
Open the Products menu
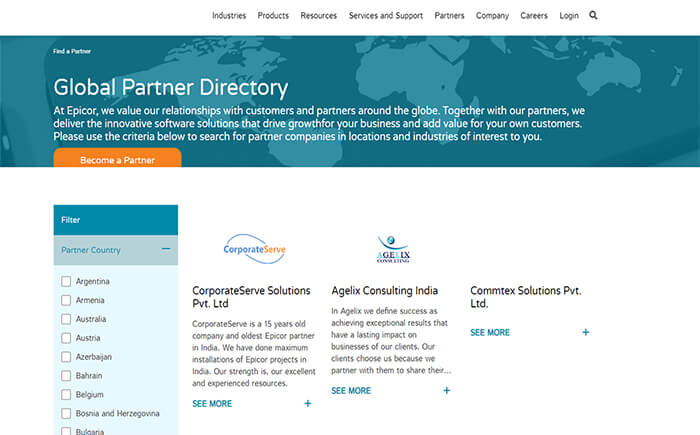tap(273, 16)
